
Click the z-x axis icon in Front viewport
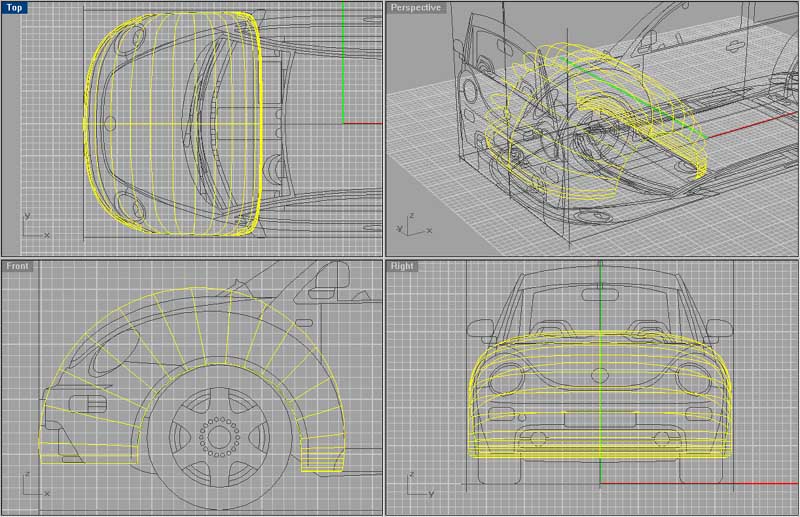(36, 484)
